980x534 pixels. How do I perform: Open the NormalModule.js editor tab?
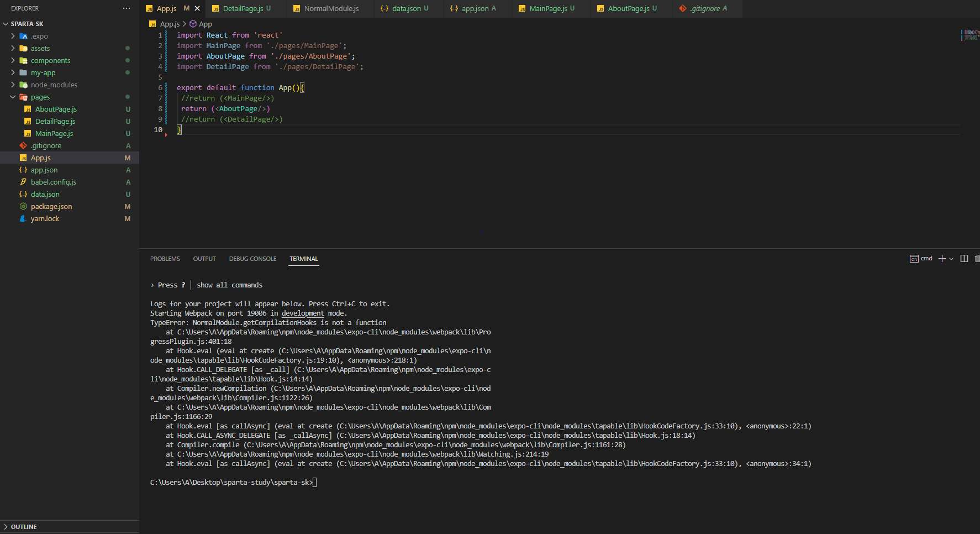pos(331,8)
